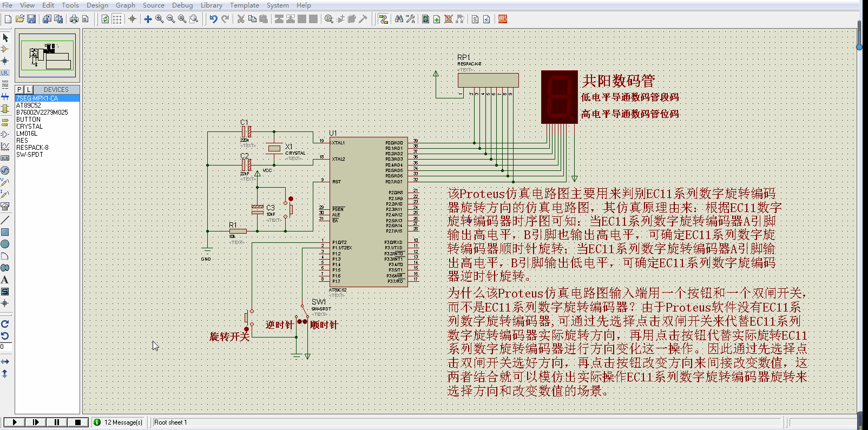Toggle the false origin crosshair icon
The height and width of the screenshot is (430, 868).
[x=132, y=19]
